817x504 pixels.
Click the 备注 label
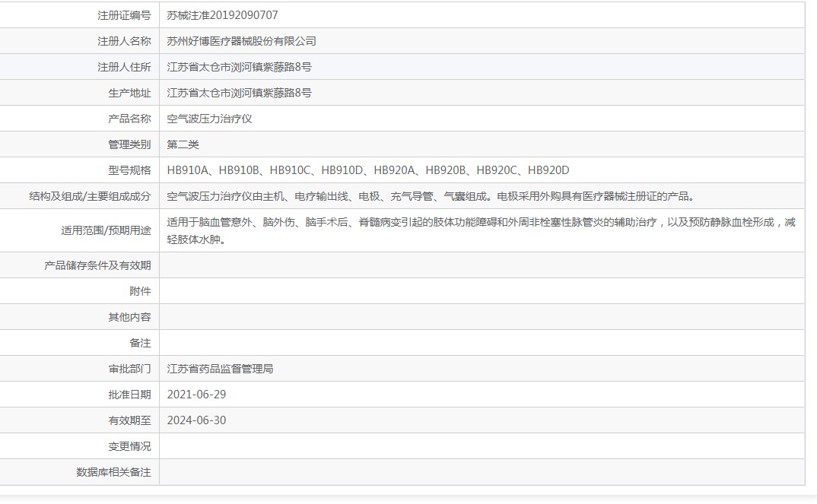pos(140,343)
